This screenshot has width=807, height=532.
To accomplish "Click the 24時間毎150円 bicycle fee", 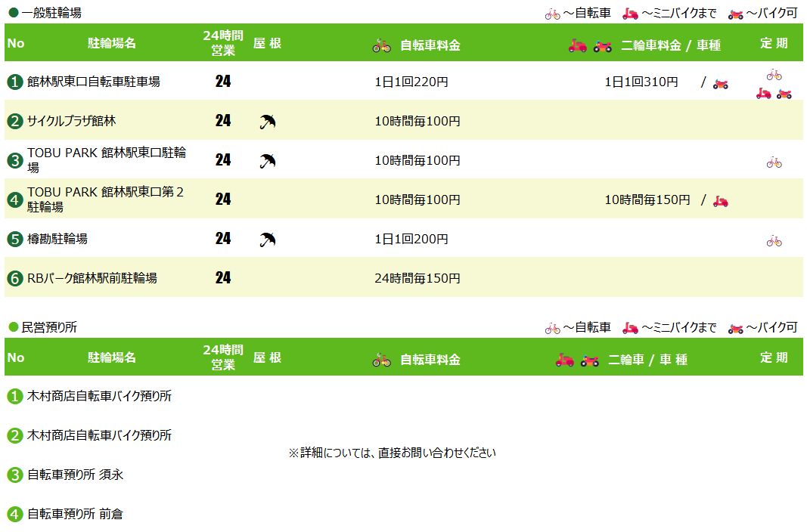I will pos(417,278).
